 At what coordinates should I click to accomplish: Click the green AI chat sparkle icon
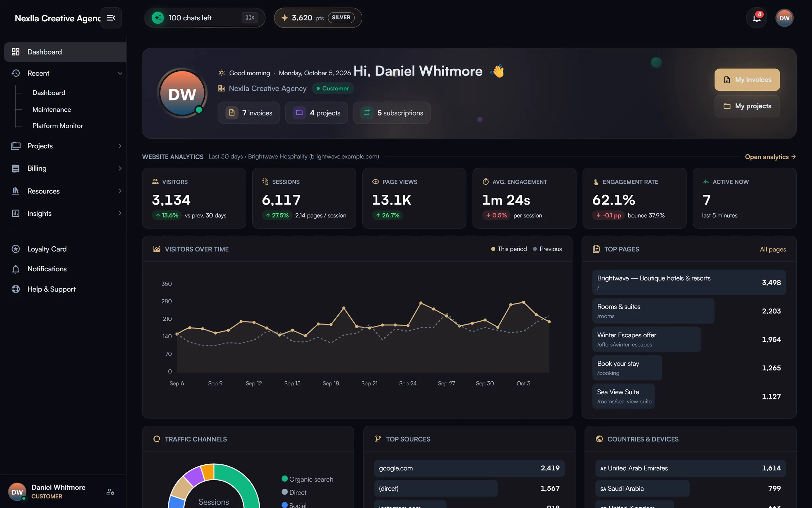pyautogui.click(x=158, y=18)
